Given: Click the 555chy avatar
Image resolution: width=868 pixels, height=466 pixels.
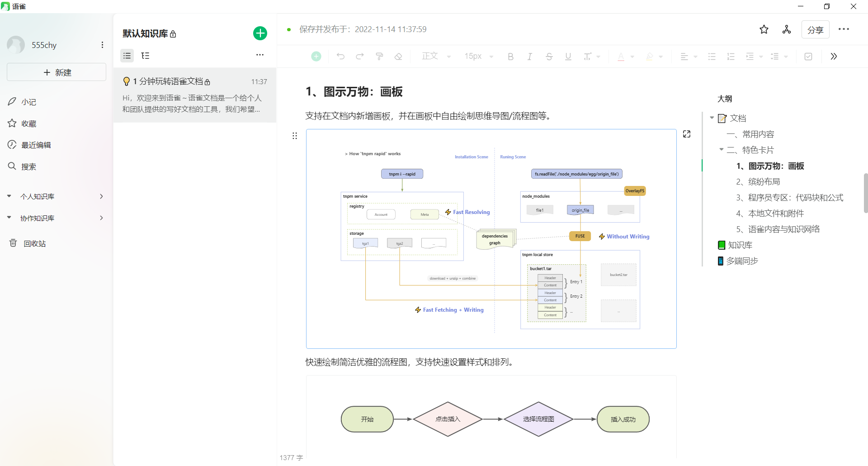Looking at the screenshot, I should [x=16, y=45].
